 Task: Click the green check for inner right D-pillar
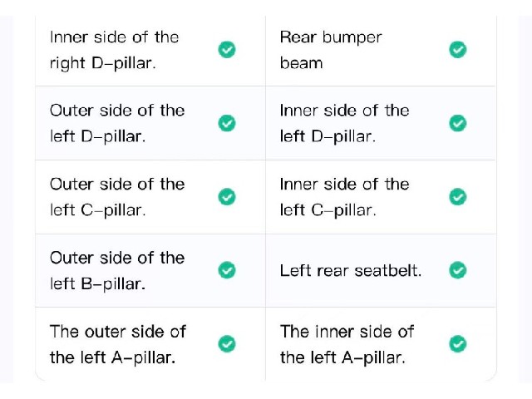[x=227, y=50]
